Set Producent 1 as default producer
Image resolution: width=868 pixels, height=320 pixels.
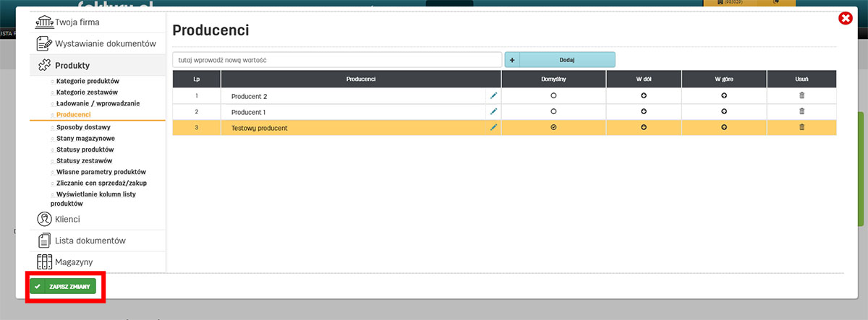[x=553, y=111]
